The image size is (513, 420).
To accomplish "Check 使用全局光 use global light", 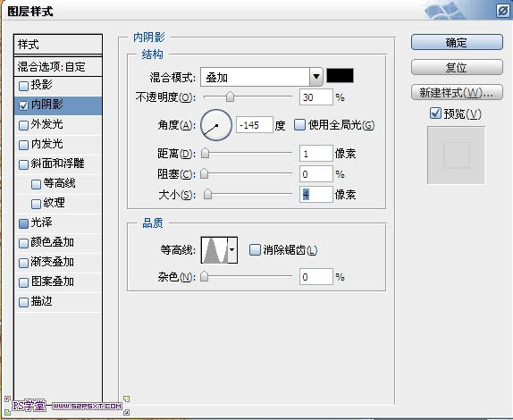I will pyautogui.click(x=299, y=124).
